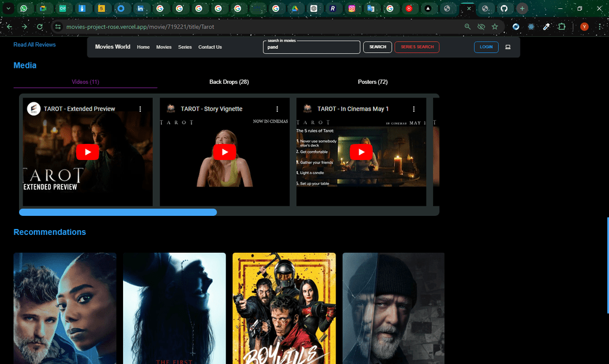Click the address bar URL
This screenshot has width=609, height=364.
pyautogui.click(x=140, y=27)
